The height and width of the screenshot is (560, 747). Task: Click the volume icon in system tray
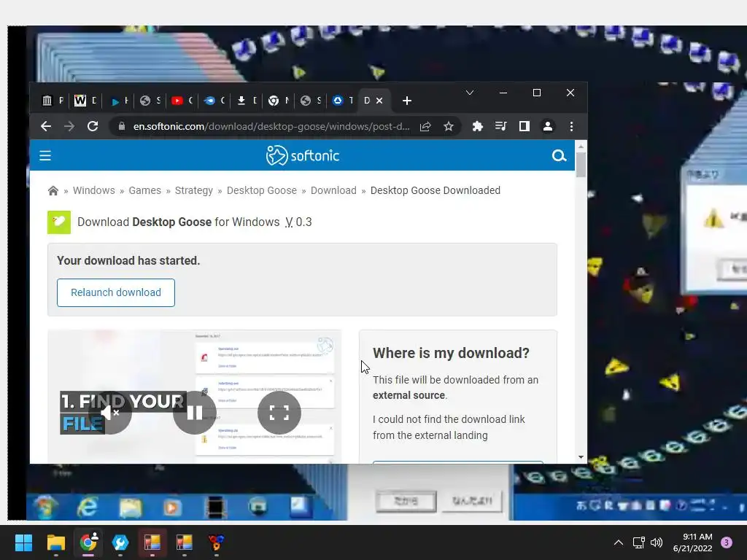click(657, 542)
